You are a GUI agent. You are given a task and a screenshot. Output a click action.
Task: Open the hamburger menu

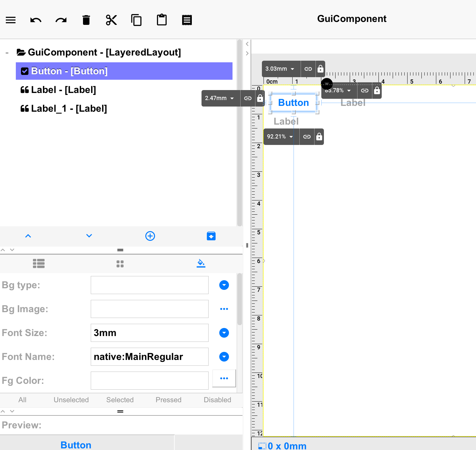pyautogui.click(x=11, y=20)
